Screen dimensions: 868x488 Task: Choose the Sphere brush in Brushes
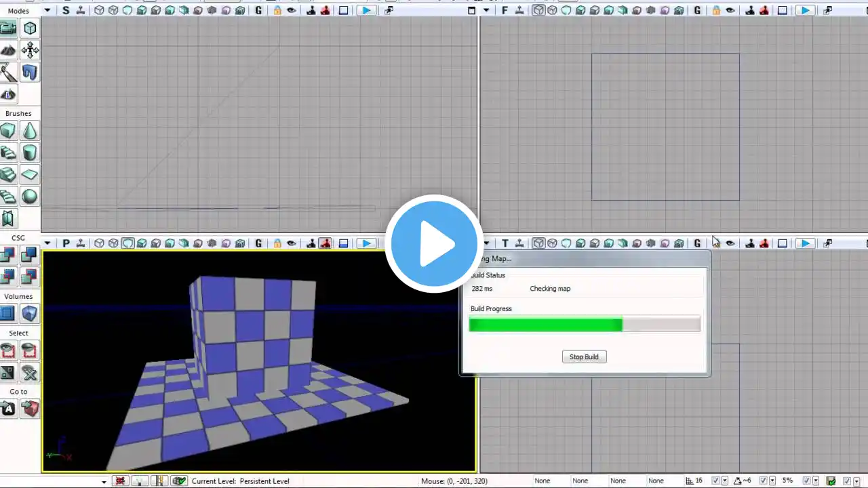coord(30,197)
